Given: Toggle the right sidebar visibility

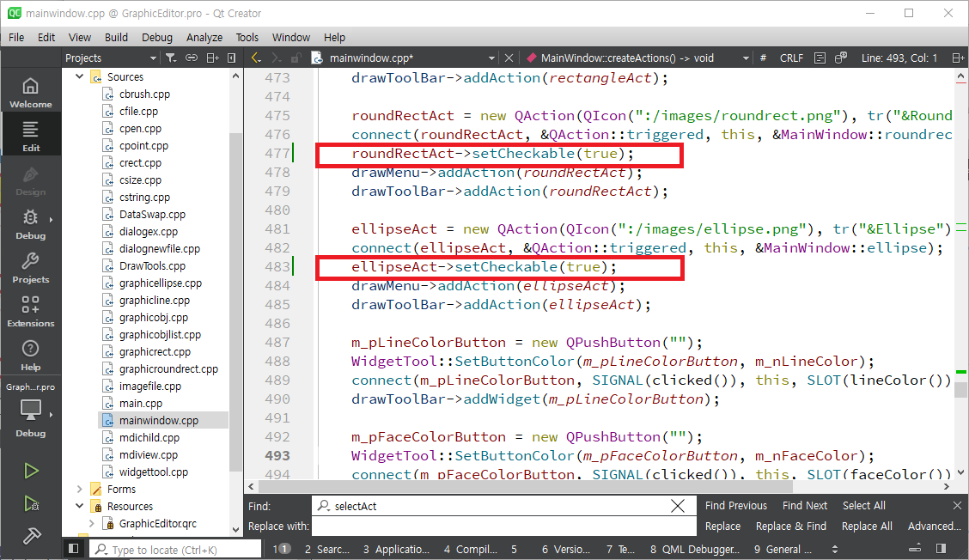Looking at the screenshot, I should [x=942, y=548].
